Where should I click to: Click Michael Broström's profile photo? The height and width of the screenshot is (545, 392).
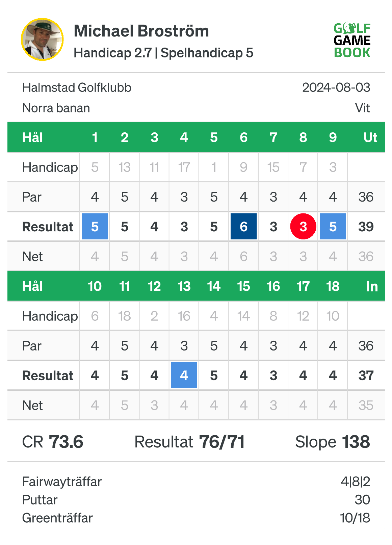42,40
